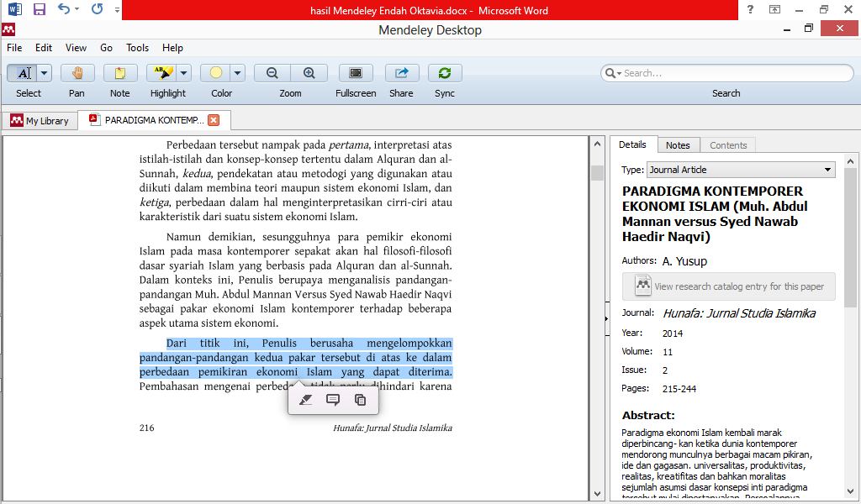The height and width of the screenshot is (504, 861).
Task: Click the Pages value 215-244
Action: [679, 389]
